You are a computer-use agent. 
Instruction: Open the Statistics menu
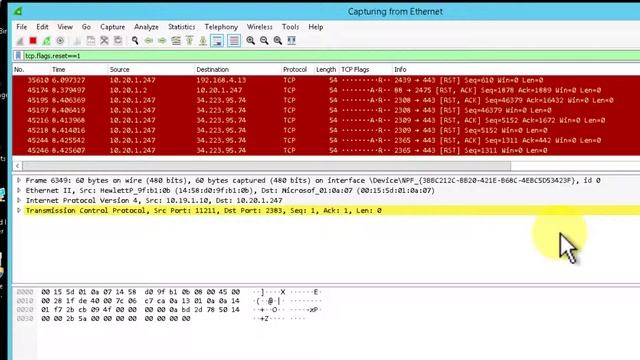tap(182, 27)
